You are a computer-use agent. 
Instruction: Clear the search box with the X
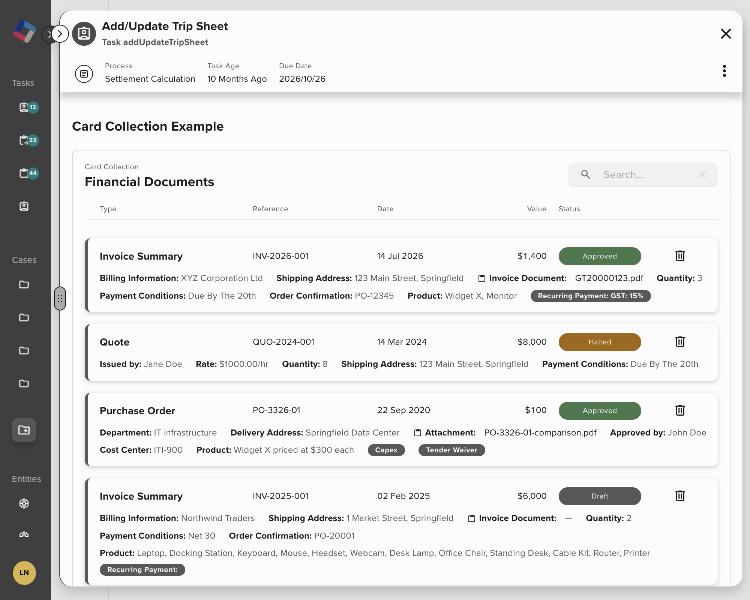point(702,175)
